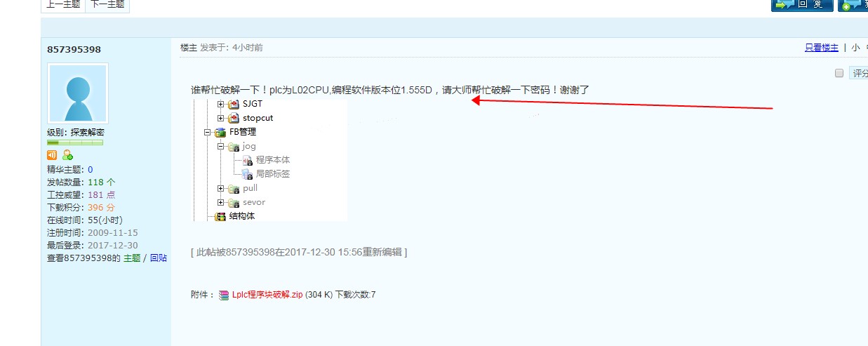Click the locked 局部标签 icon
Viewport: 868px width, 346px height.
247,174
